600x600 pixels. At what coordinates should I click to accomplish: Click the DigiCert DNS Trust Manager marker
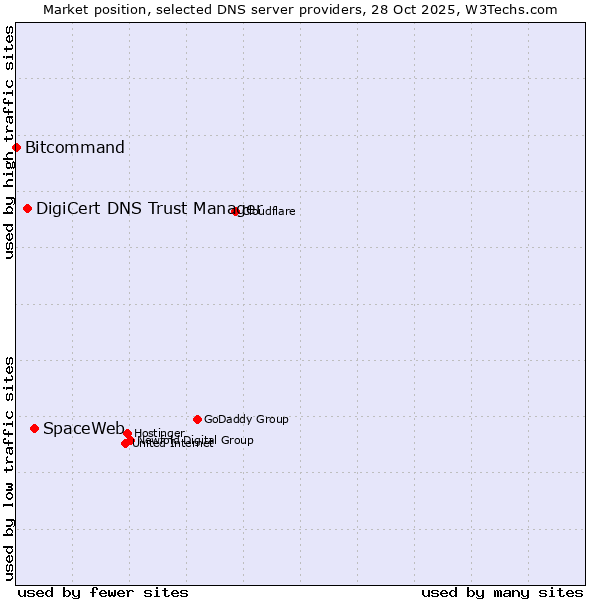pos(28,208)
